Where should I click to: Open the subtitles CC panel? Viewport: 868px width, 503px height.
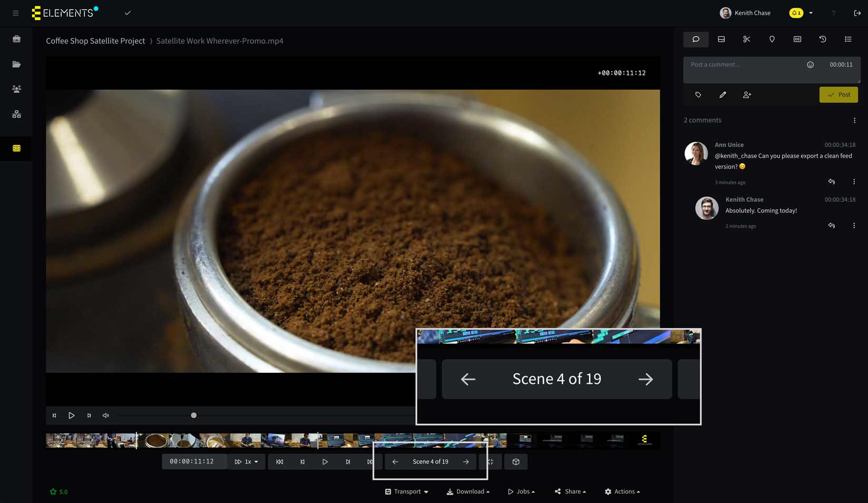[x=797, y=39]
